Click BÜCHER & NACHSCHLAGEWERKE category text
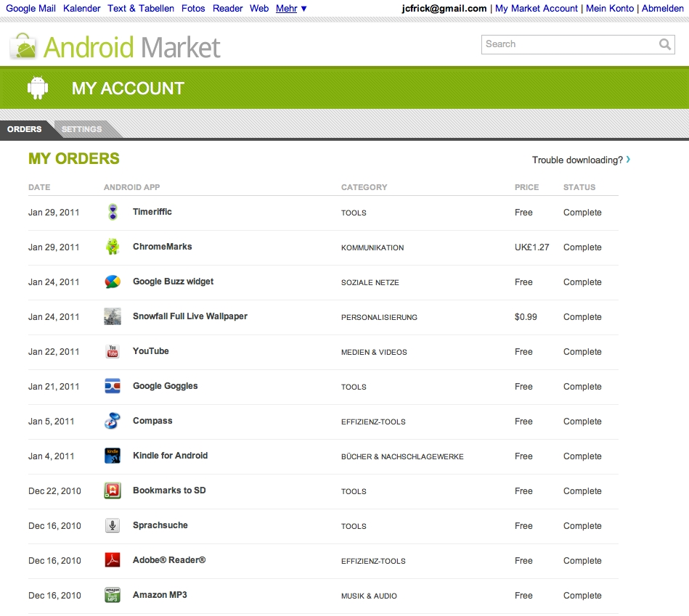Screen dimensions: 689x616 click(402, 456)
